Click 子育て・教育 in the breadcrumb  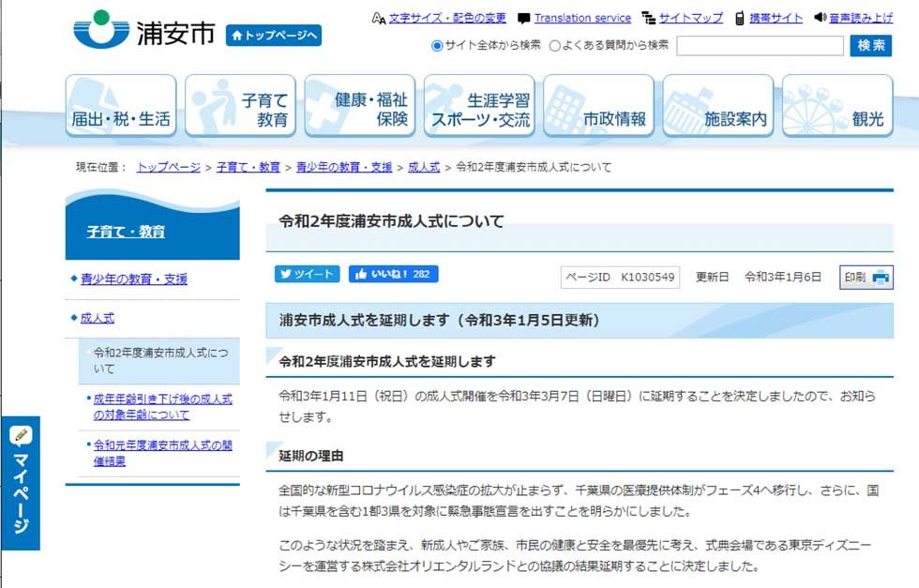pos(248,168)
